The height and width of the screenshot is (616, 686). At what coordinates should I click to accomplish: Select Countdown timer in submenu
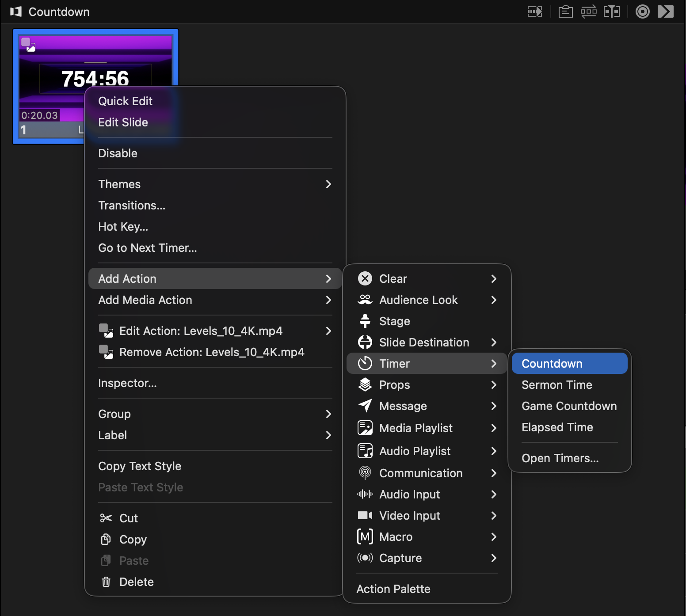pos(569,363)
